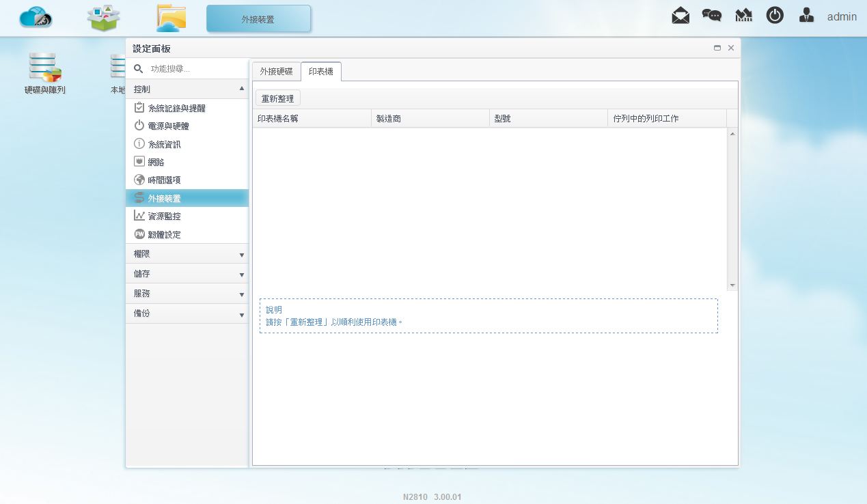Click the printer list scroll-up arrow

(732, 134)
